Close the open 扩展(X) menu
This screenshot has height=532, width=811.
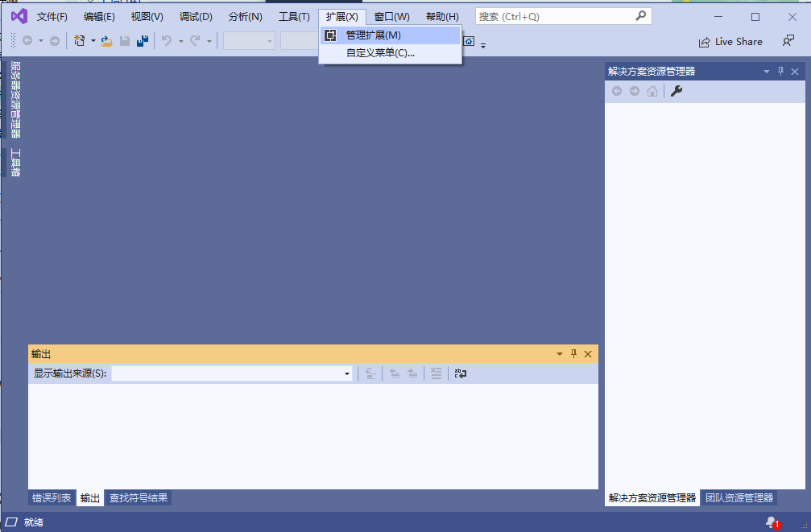tap(342, 17)
